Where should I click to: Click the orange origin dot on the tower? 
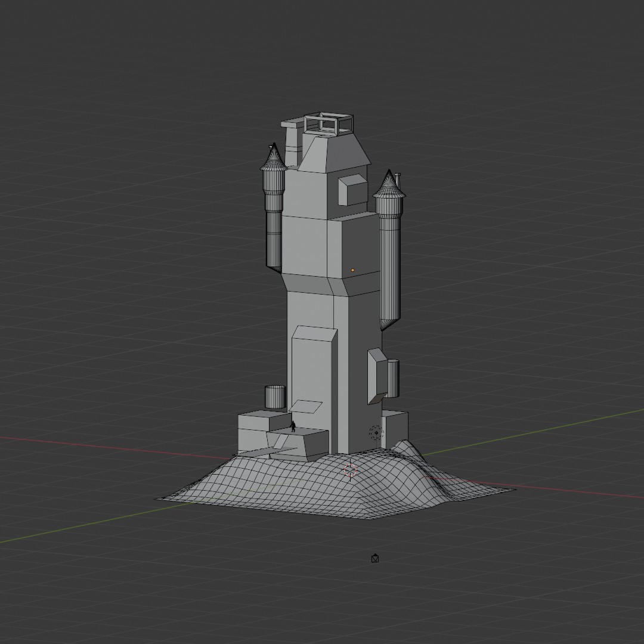(x=352, y=270)
